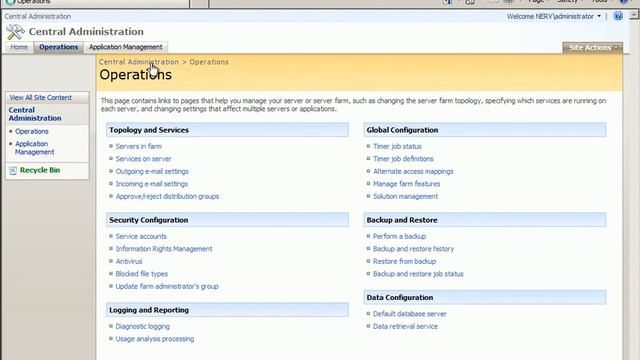
Task: Open Blocked file types
Action: 142,274
